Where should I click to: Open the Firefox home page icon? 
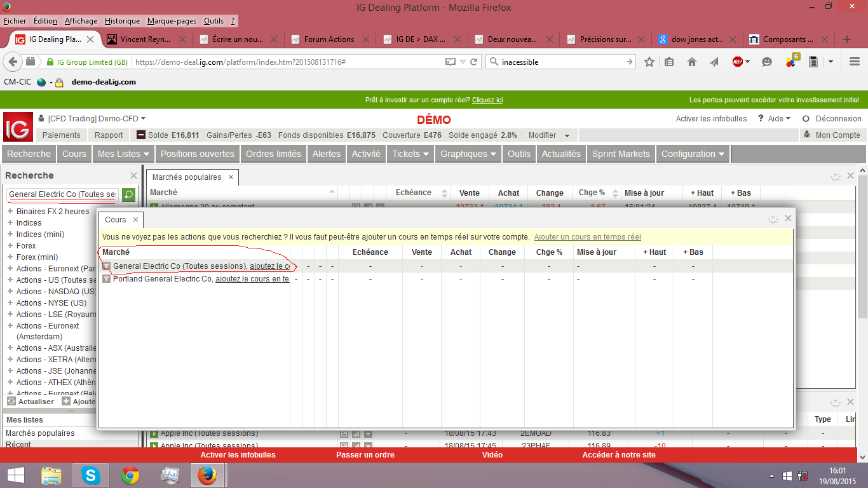click(692, 62)
